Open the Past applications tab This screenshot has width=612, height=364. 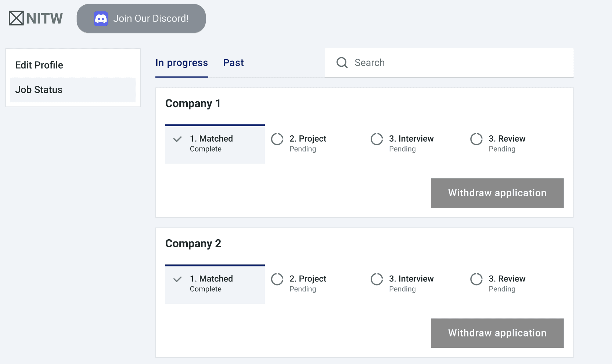point(233,63)
